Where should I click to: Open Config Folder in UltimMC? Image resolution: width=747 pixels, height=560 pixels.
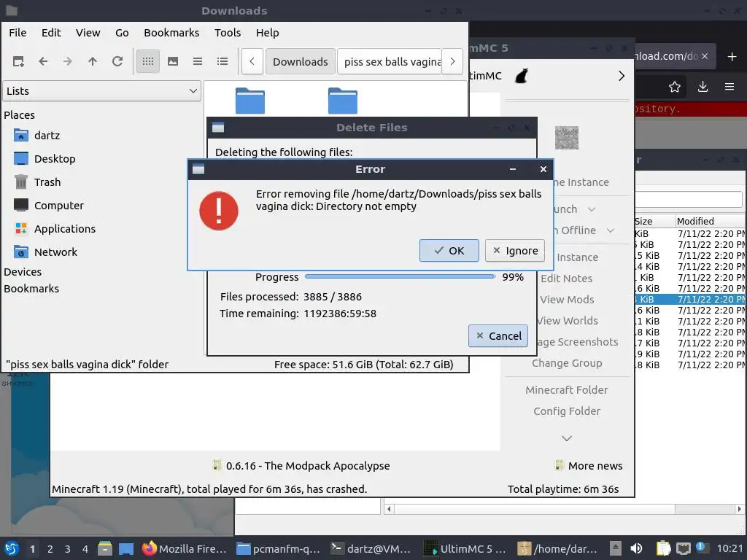[566, 411]
